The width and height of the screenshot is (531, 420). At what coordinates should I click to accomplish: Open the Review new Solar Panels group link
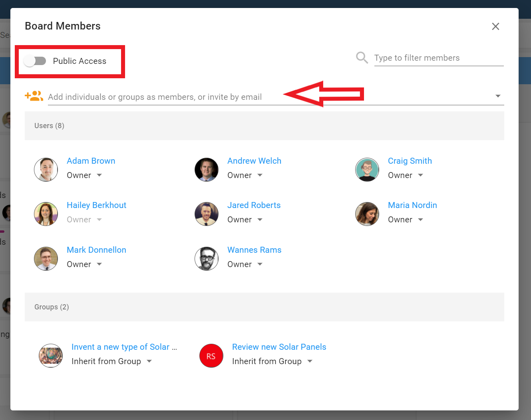[279, 347]
